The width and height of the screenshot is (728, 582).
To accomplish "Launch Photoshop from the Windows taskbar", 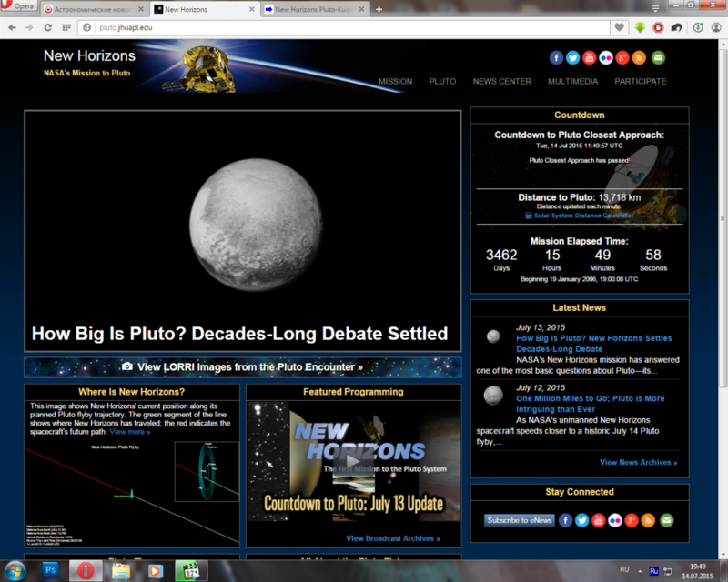I will pyautogui.click(x=50, y=570).
